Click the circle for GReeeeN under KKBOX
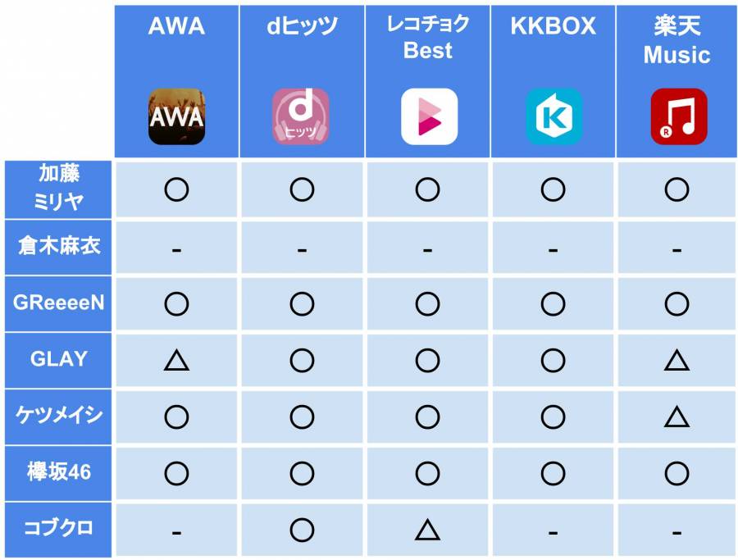738x560 pixels. pos(553,303)
